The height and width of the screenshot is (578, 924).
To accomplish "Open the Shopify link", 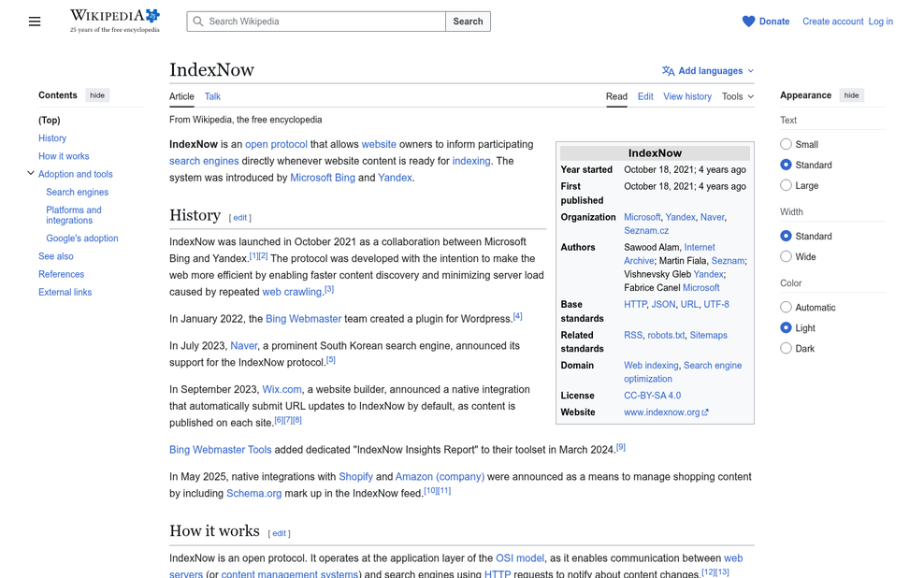I will (355, 477).
